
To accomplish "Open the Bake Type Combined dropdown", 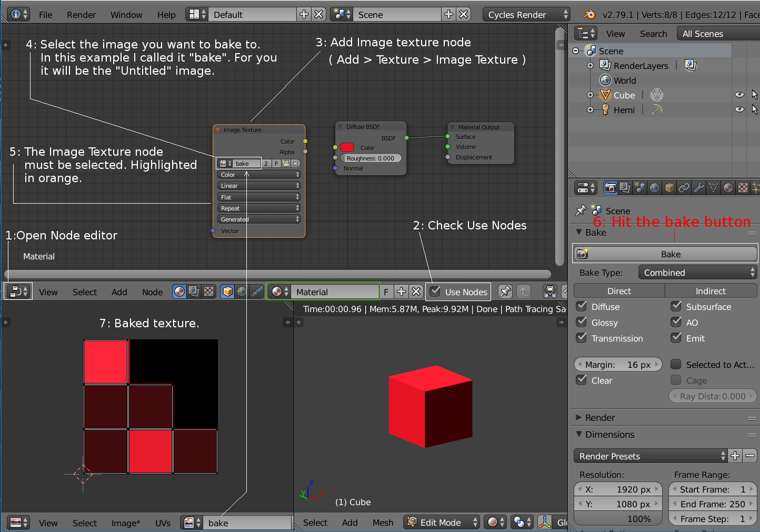I will coord(697,273).
